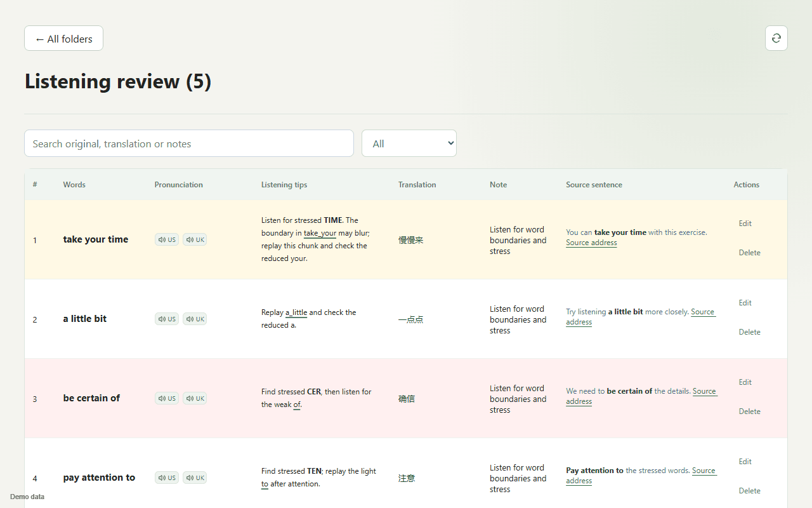Click the Listening review (5) heading
This screenshot has width=812, height=508.
(x=118, y=81)
